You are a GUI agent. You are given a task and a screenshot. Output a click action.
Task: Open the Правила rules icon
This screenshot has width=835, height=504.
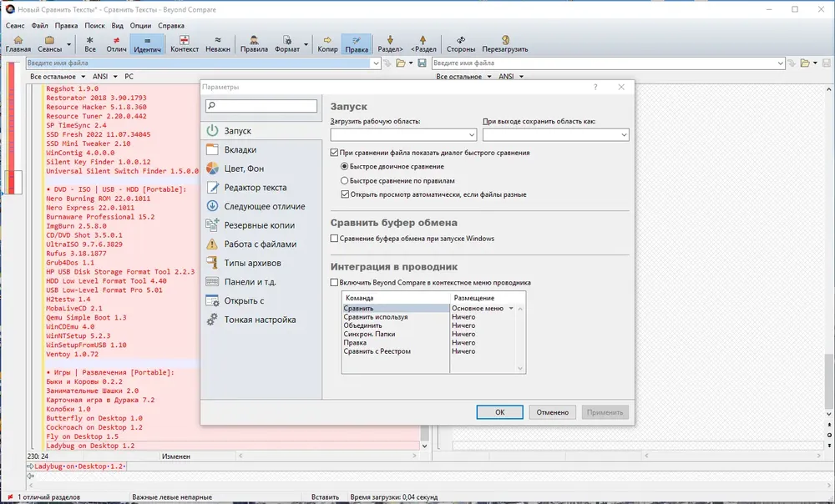point(254,44)
